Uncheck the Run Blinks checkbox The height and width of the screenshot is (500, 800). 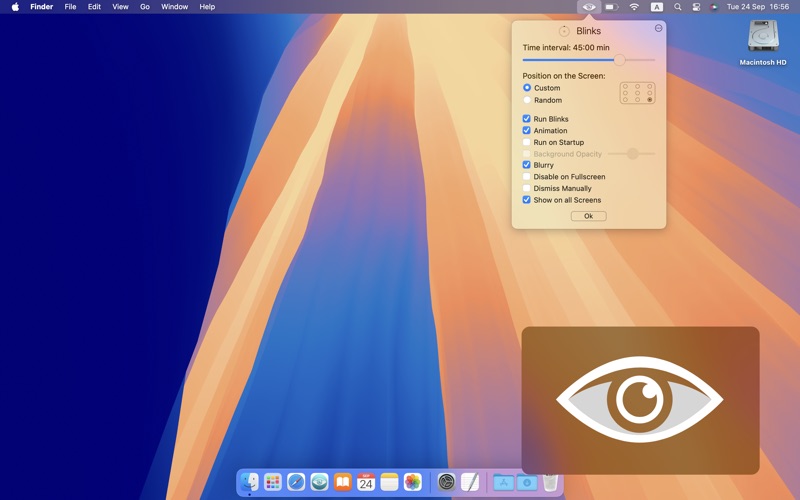pyautogui.click(x=527, y=118)
